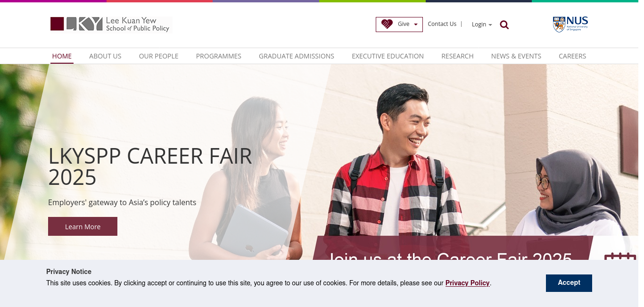Open the PROGRAMMES menu item
Screen dimensions: 644x307
tap(219, 56)
